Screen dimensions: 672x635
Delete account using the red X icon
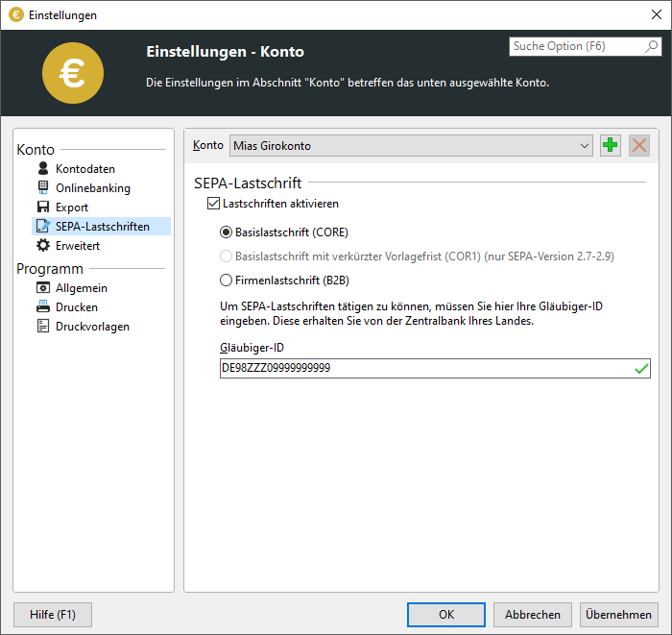point(639,146)
